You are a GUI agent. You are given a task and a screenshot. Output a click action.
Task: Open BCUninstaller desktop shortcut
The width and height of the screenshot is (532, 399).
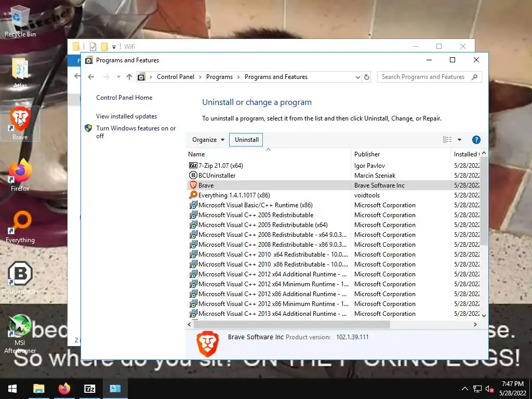point(20,277)
